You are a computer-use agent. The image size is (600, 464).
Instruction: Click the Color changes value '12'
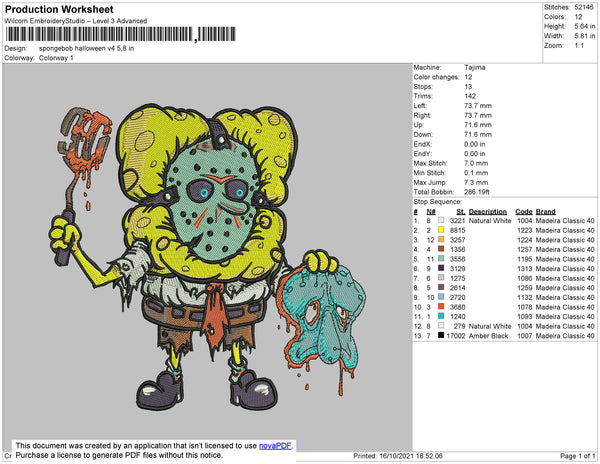468,77
